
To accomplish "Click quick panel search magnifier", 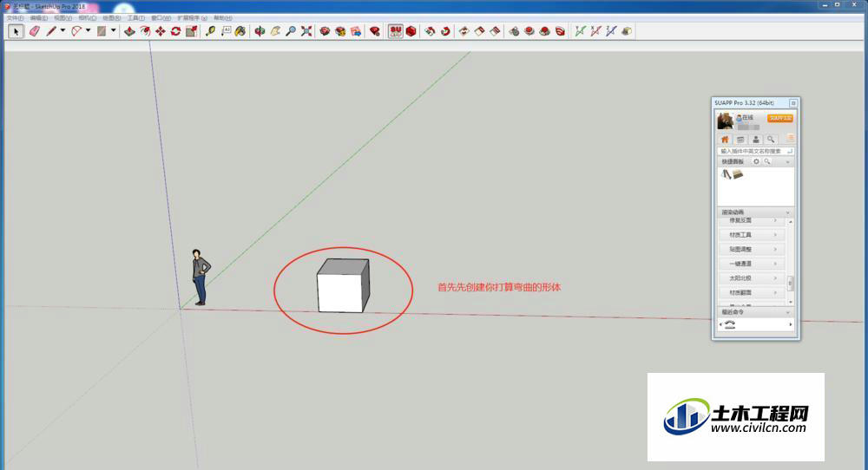I will [x=767, y=161].
